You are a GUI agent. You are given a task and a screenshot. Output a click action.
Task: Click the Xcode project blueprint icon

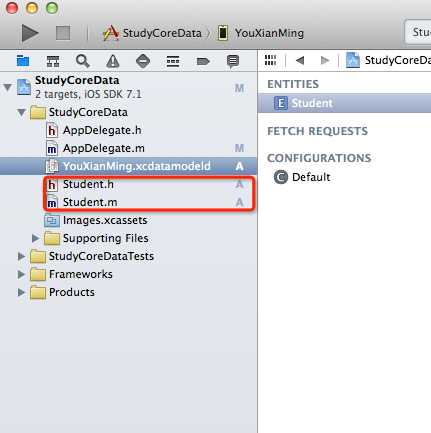coord(24,87)
